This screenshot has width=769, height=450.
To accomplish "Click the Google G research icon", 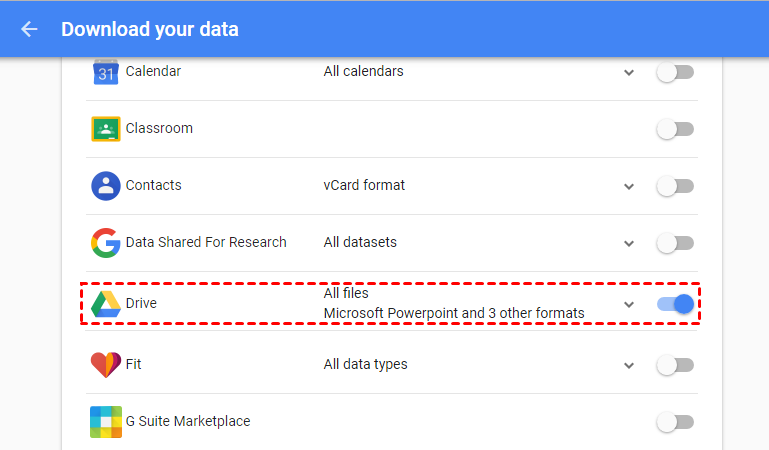I will [106, 243].
